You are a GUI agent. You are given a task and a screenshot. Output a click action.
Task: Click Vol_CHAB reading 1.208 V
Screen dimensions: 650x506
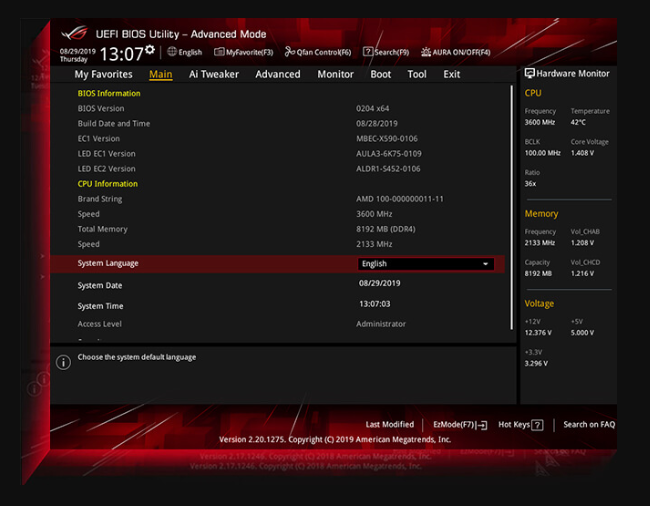(582, 243)
